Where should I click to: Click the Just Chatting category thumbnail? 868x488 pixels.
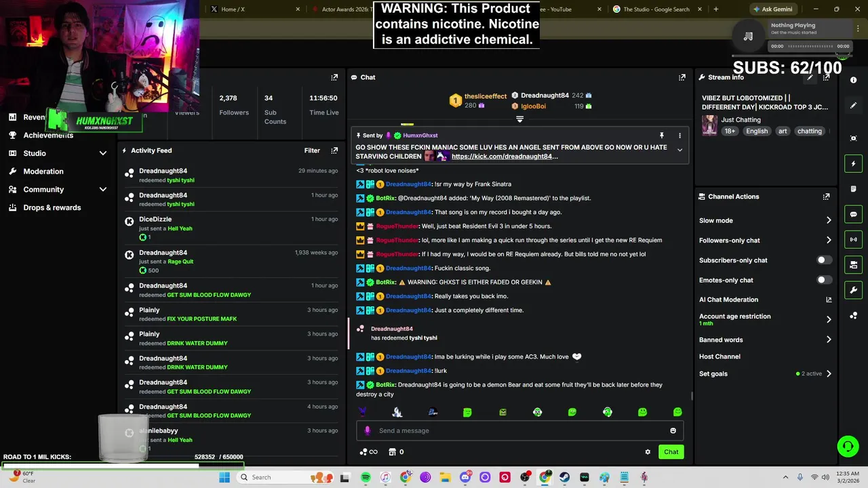[709, 125]
